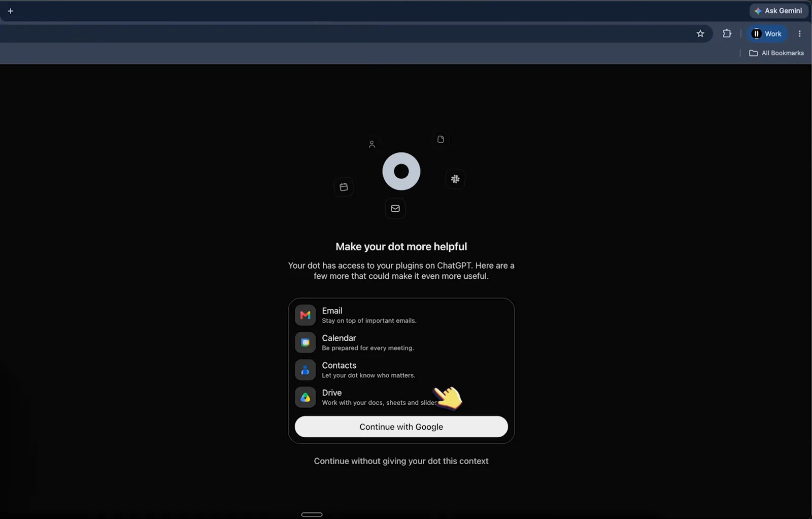Viewport: 812px width, 519px height.
Task: Click the Google Contacts icon
Action: click(x=305, y=370)
